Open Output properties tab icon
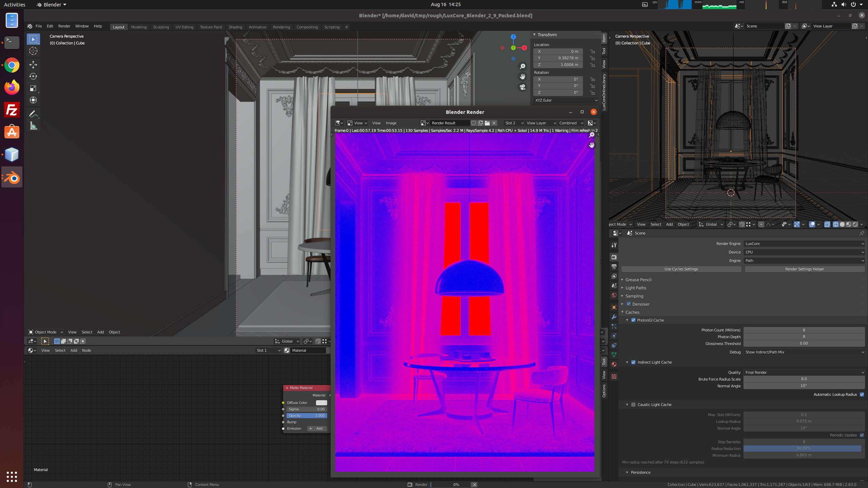The width and height of the screenshot is (868, 488). point(614,267)
